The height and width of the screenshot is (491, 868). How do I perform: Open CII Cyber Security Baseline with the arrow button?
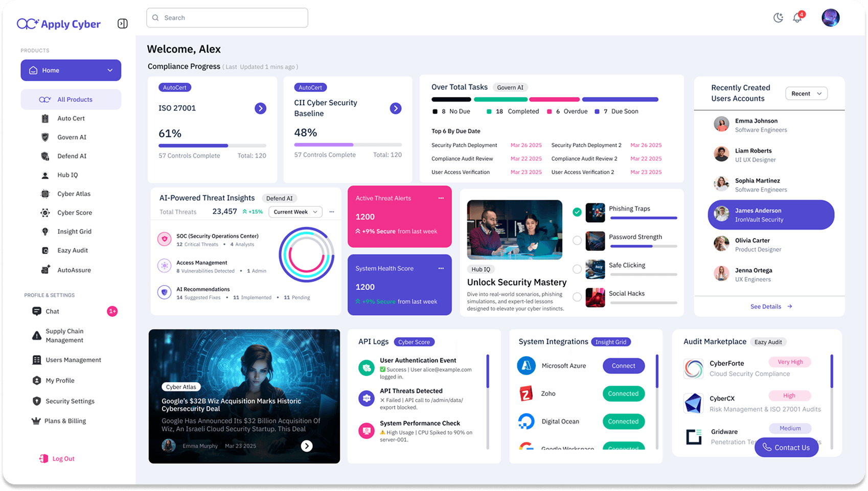click(396, 108)
